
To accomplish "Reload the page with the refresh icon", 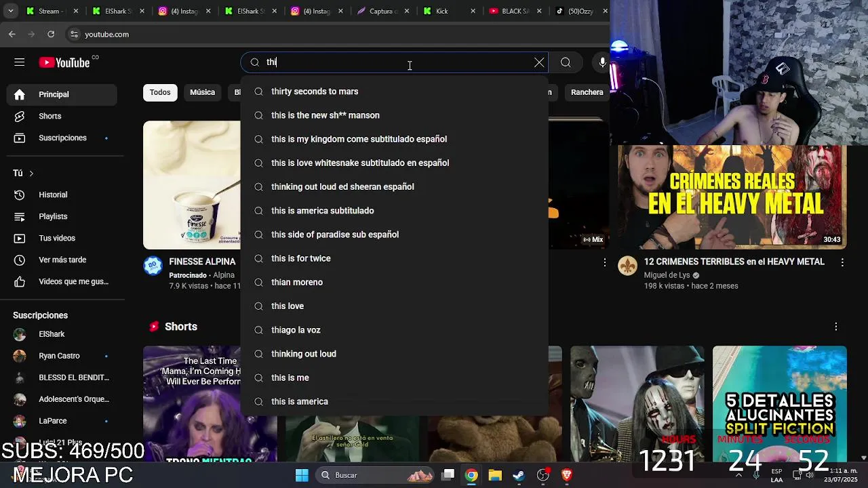I will click(x=51, y=34).
